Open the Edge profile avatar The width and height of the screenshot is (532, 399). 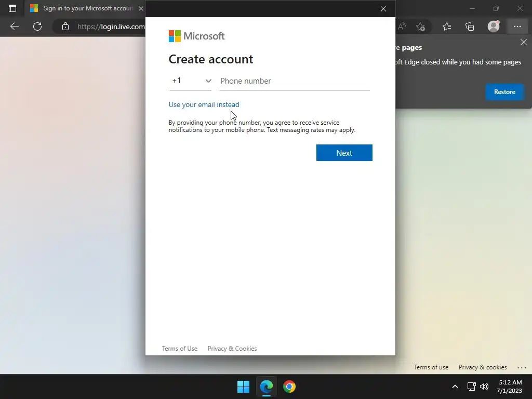(x=494, y=26)
